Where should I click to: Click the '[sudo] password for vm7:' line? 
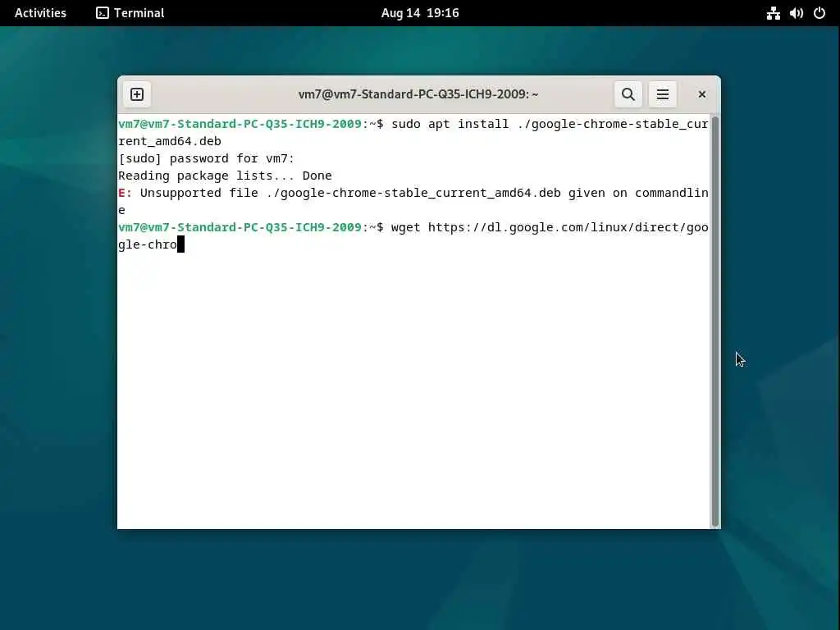coord(206,158)
